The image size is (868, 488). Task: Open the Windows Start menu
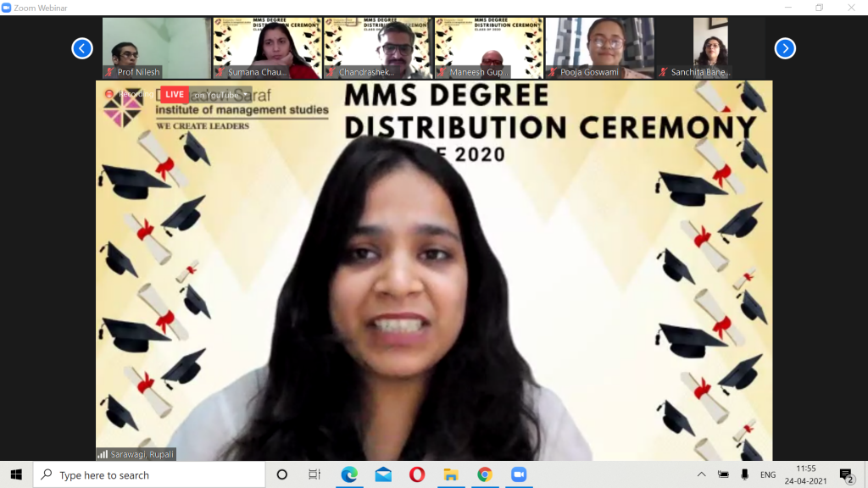click(16, 474)
